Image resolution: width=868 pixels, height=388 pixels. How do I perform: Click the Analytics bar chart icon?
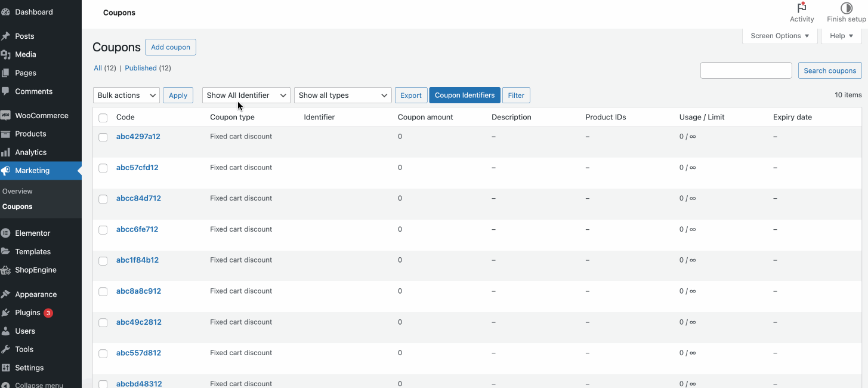click(x=5, y=152)
